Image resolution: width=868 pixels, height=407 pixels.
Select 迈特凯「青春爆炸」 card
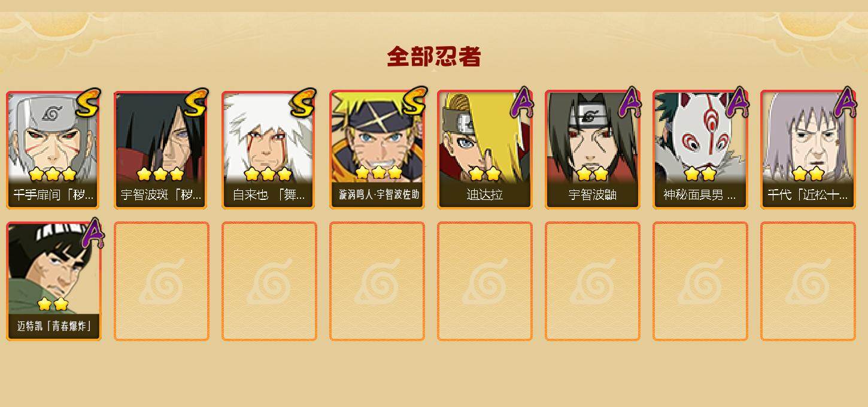pyautogui.click(x=53, y=281)
